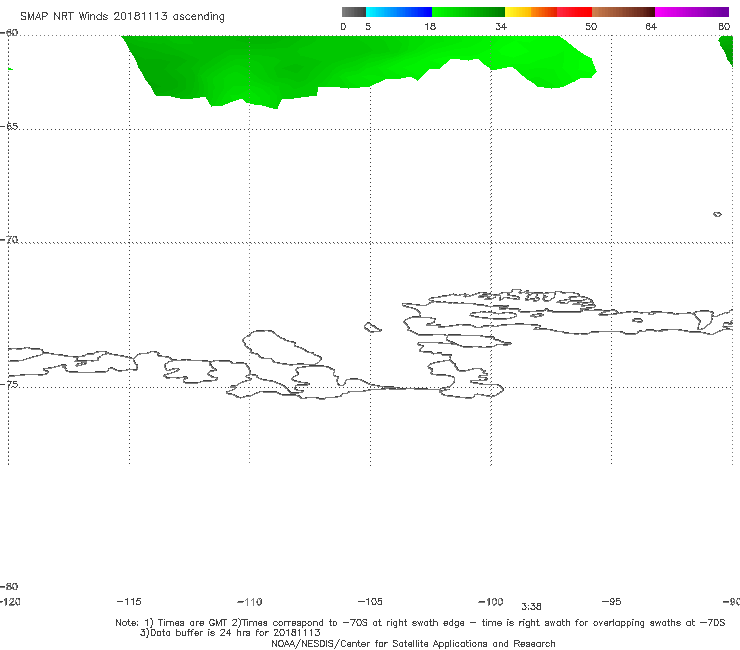
Task: Click the green segment of the color bar
Action: click(x=469, y=12)
